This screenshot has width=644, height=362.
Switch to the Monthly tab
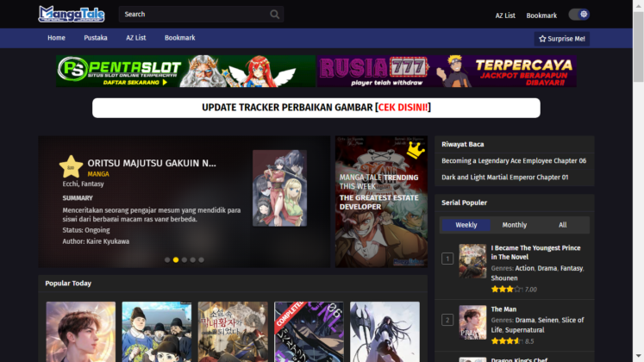pyautogui.click(x=514, y=225)
